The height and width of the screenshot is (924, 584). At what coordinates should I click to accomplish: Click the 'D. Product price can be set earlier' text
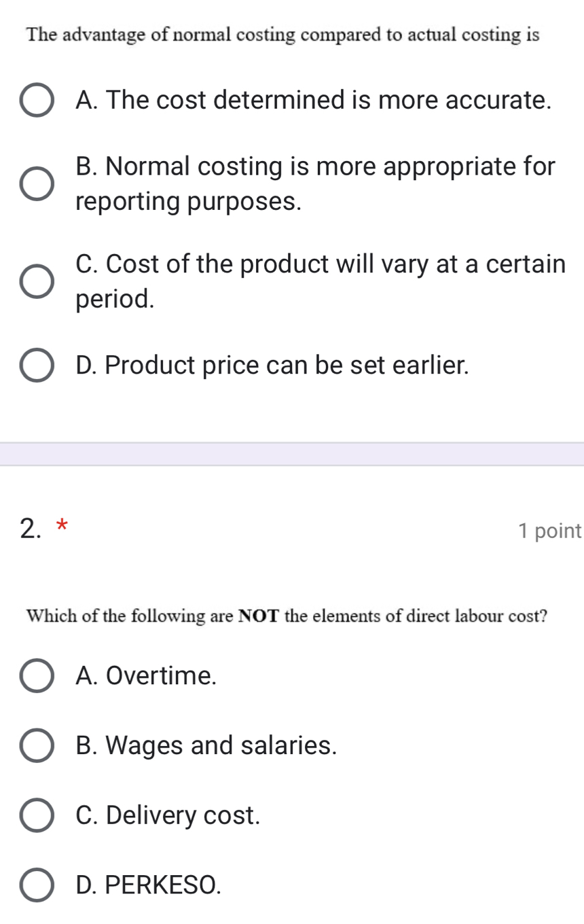[x=272, y=366]
